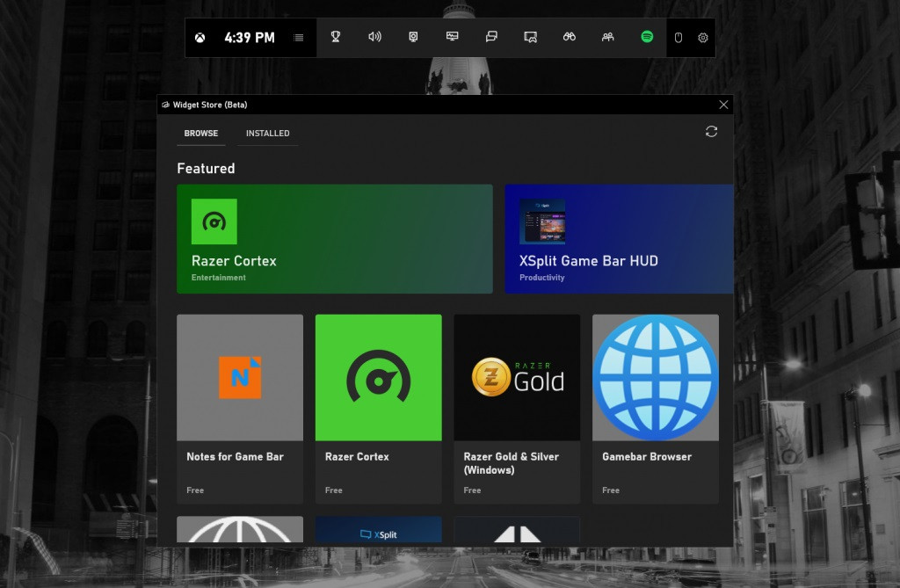The image size is (900, 588).
Task: Open the green Razer Cortex widget tile
Action: [x=378, y=409]
